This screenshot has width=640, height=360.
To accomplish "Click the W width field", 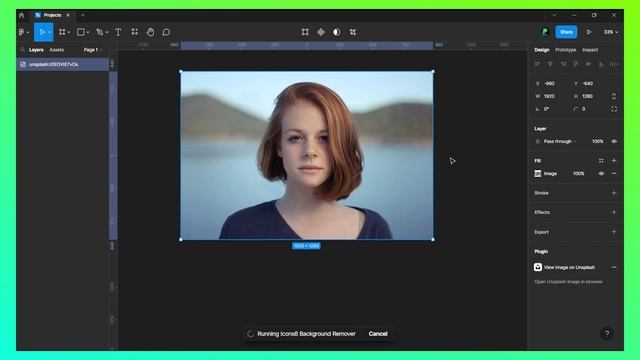I will tap(549, 96).
